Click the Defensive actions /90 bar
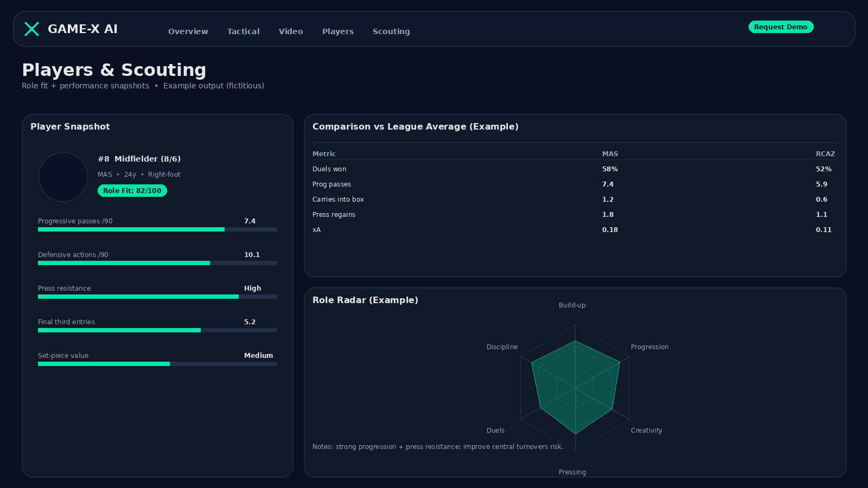This screenshot has height=488, width=868. point(157,263)
